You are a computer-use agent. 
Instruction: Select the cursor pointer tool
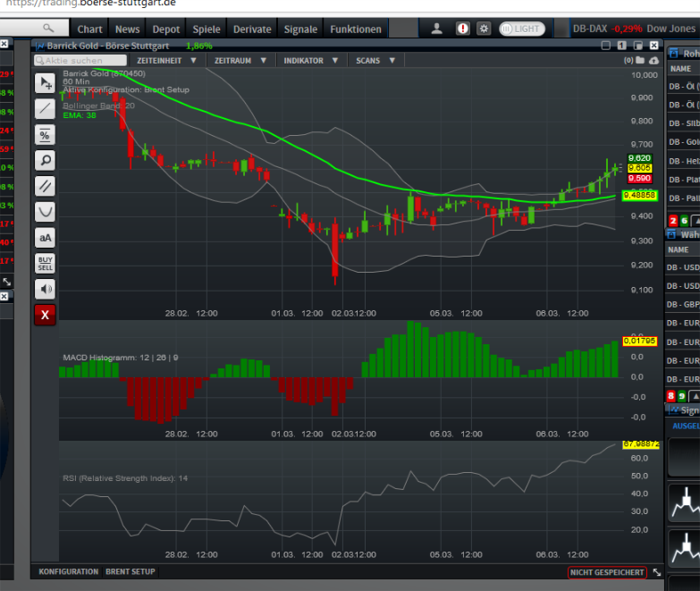(x=45, y=83)
